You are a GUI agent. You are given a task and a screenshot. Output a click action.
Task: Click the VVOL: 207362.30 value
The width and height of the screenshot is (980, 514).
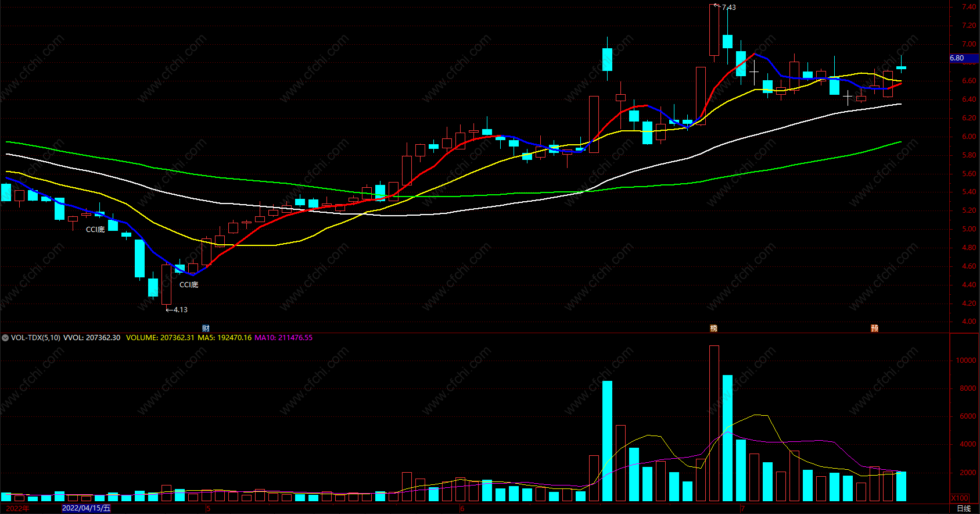click(x=92, y=338)
